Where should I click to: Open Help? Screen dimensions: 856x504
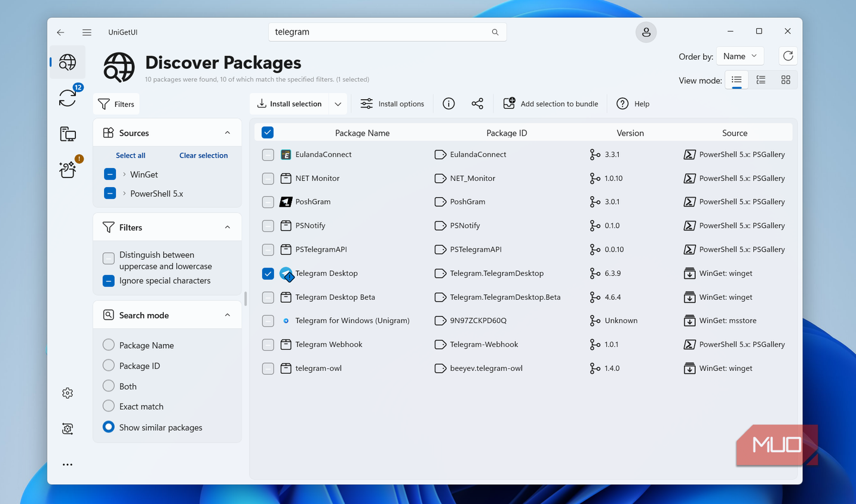click(x=633, y=104)
